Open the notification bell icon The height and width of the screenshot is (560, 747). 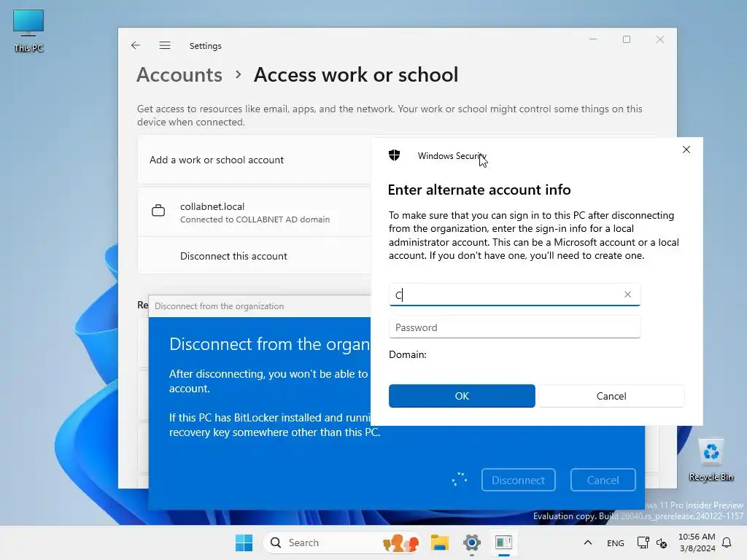727,542
